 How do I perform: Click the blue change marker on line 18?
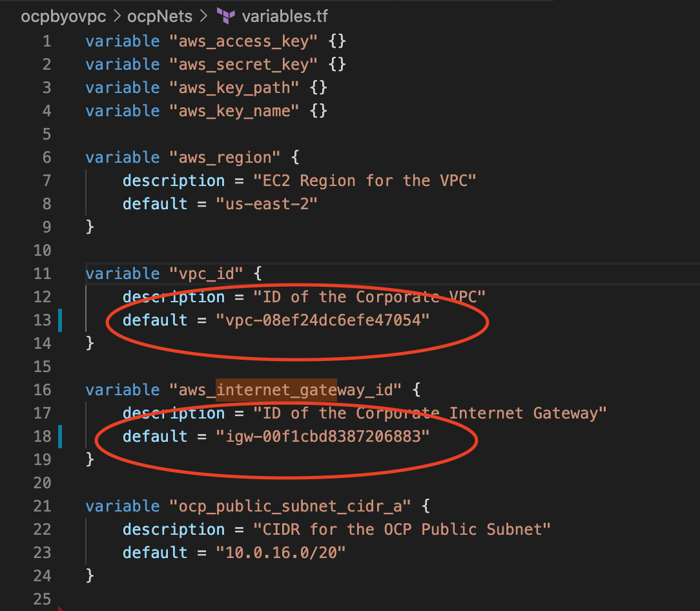(x=60, y=437)
